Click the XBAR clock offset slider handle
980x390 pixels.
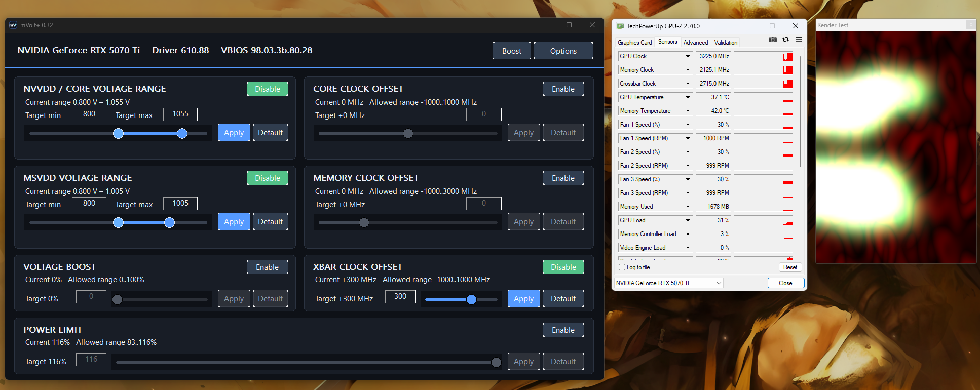[471, 299]
